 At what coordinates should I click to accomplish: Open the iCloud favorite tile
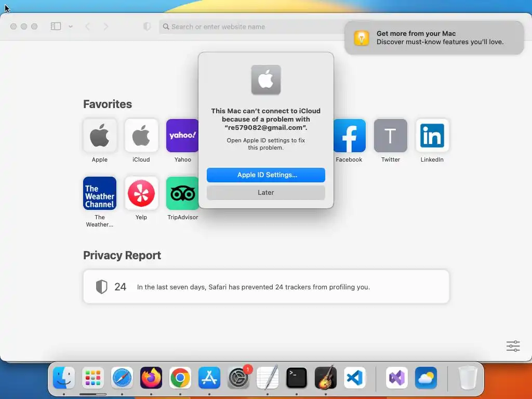[x=141, y=136]
